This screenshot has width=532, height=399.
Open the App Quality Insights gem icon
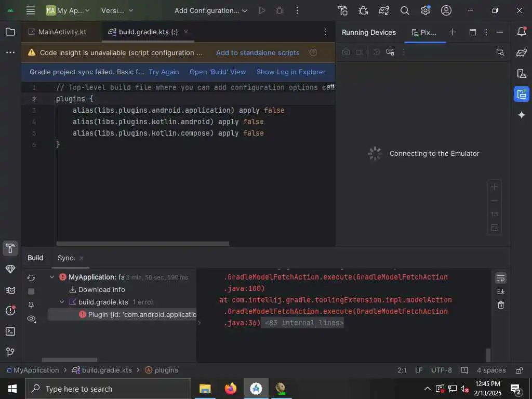[10, 269]
